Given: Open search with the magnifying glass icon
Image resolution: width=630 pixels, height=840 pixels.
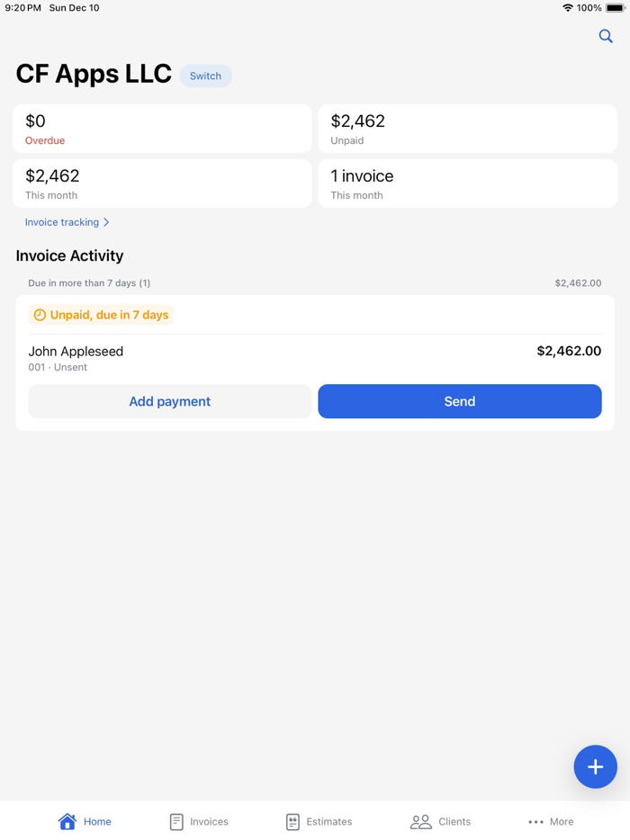Looking at the screenshot, I should pos(606,36).
